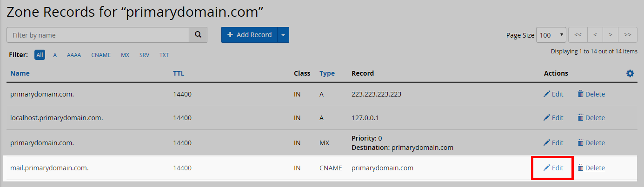
Task: Expand the Add Record dropdown arrow
Action: pyautogui.click(x=283, y=35)
